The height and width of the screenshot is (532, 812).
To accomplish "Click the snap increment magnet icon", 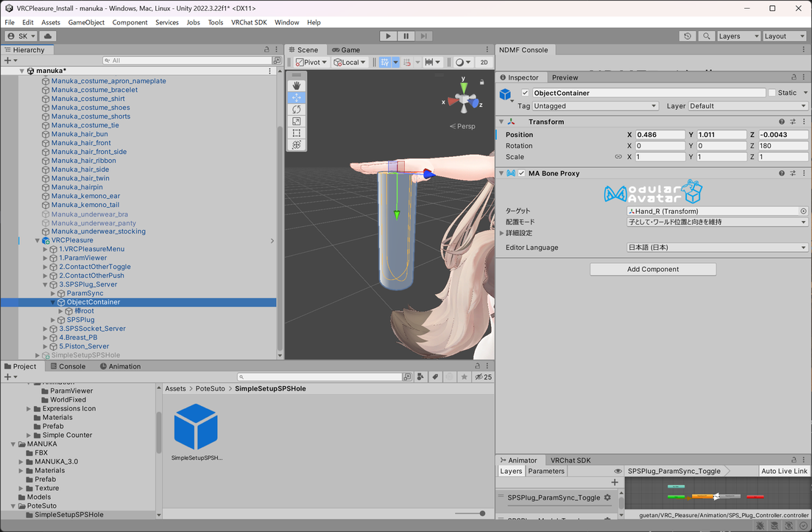I will [408, 62].
